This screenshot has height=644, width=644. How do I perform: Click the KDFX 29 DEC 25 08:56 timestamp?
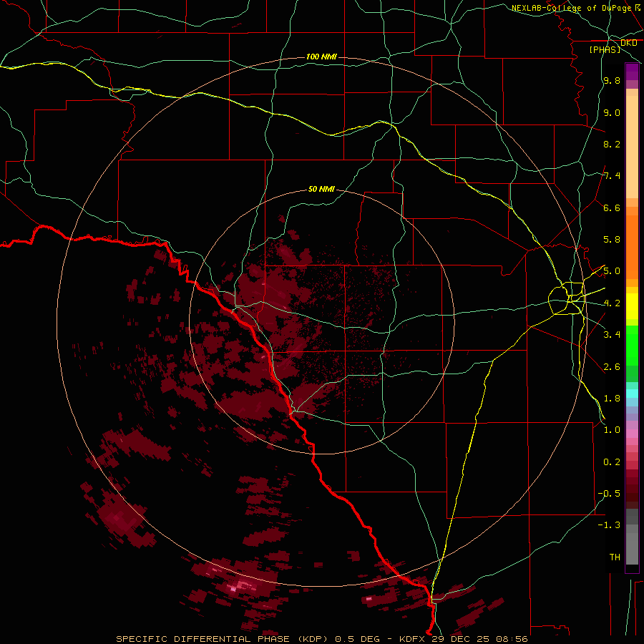point(463,639)
